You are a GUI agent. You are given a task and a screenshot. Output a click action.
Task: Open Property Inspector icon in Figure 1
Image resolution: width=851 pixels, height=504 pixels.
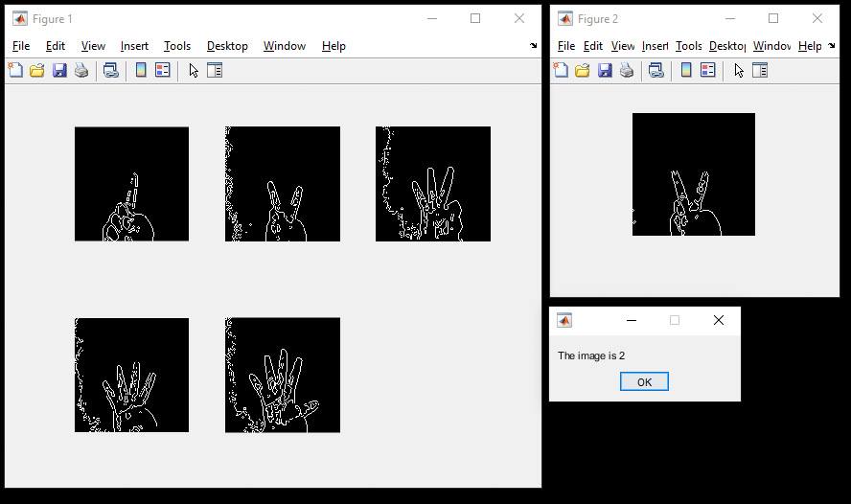215,70
